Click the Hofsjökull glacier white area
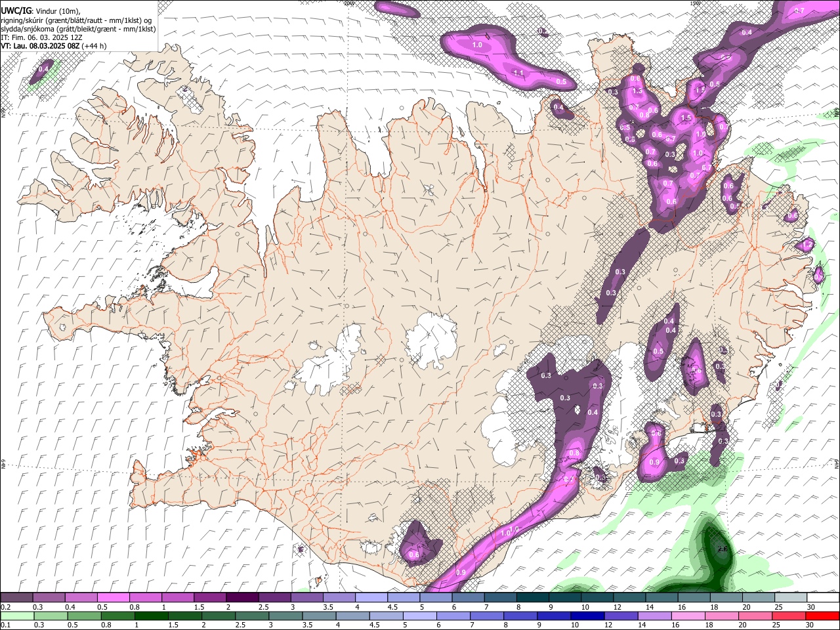Viewport: 840px width, 630px height. click(431, 340)
